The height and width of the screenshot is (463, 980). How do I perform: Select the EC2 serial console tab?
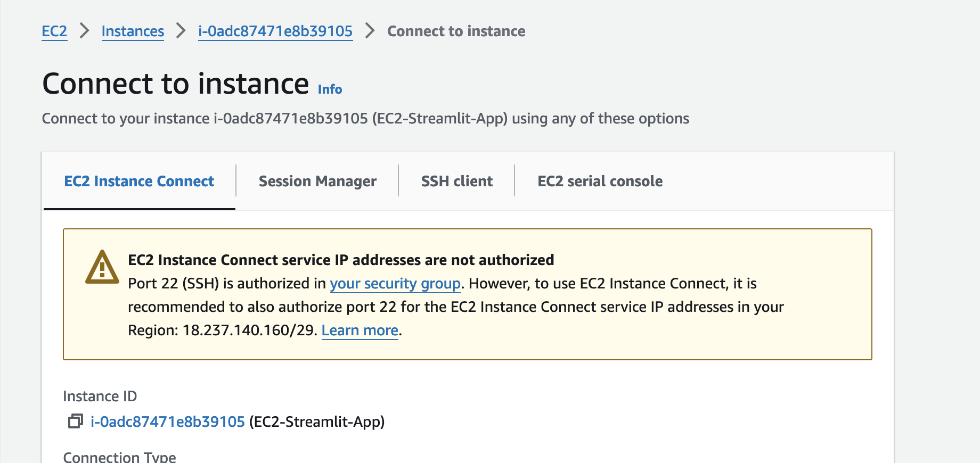tap(600, 181)
